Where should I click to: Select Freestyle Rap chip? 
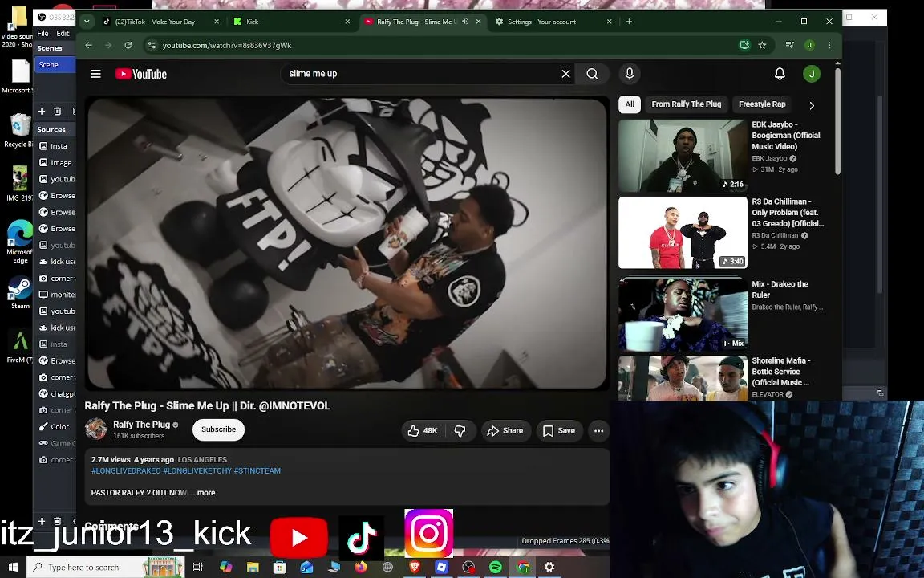click(x=762, y=104)
